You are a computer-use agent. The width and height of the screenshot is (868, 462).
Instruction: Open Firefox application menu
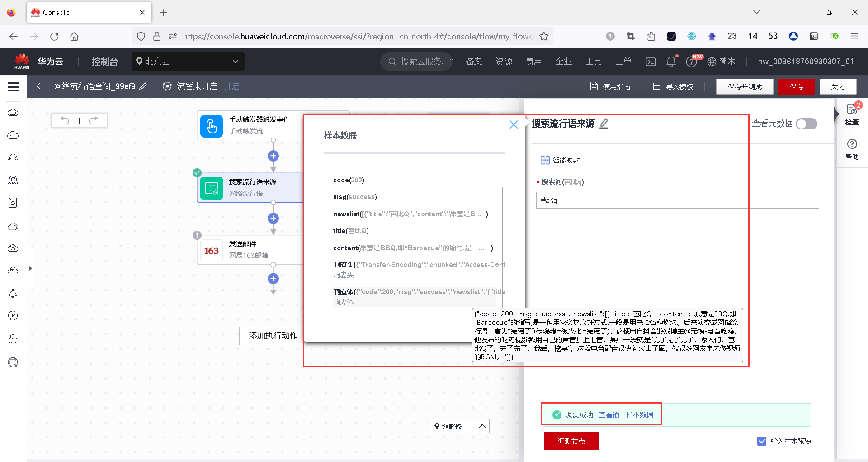click(854, 37)
